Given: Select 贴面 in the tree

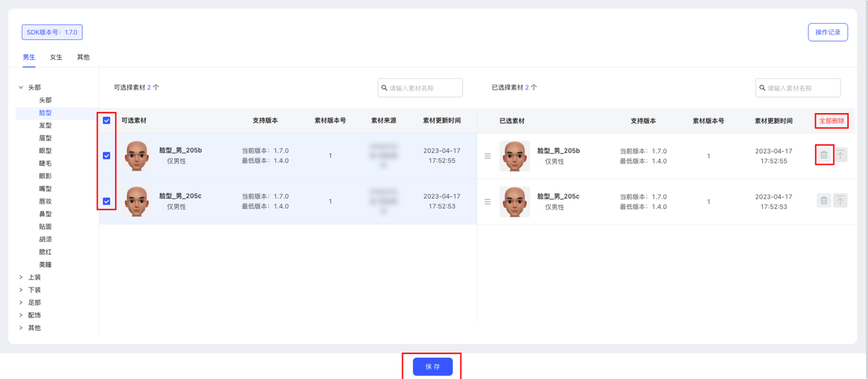Looking at the screenshot, I should [x=45, y=227].
